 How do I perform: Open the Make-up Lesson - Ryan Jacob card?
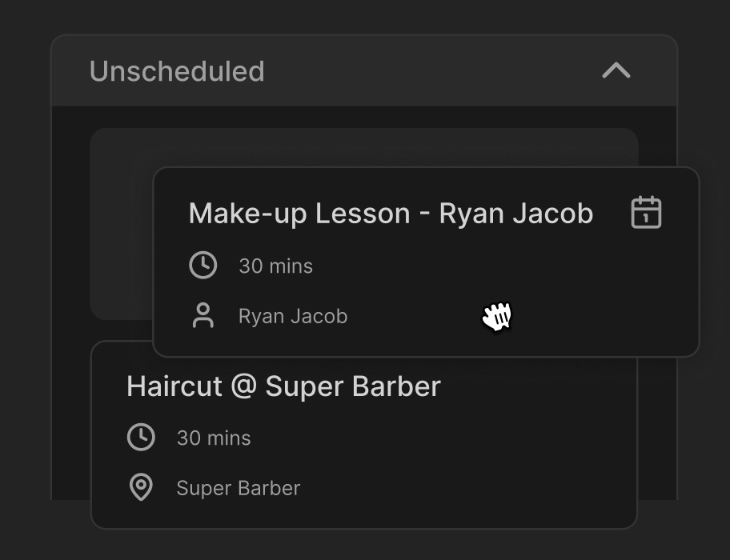click(391, 213)
